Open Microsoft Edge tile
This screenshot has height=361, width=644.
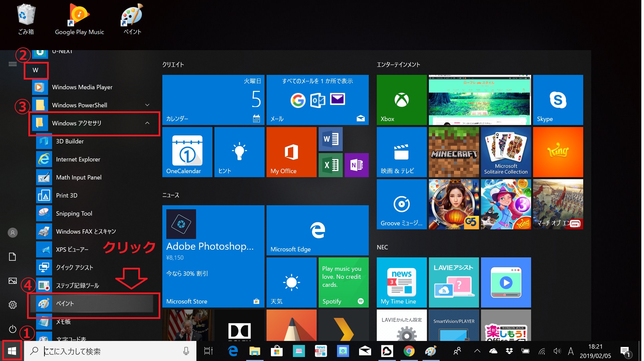[x=318, y=230]
